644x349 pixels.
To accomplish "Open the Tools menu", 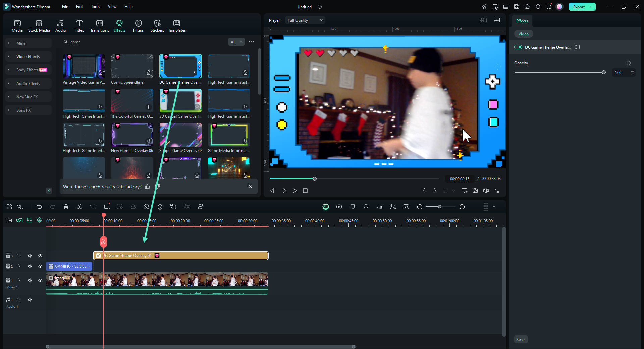I will click(95, 7).
